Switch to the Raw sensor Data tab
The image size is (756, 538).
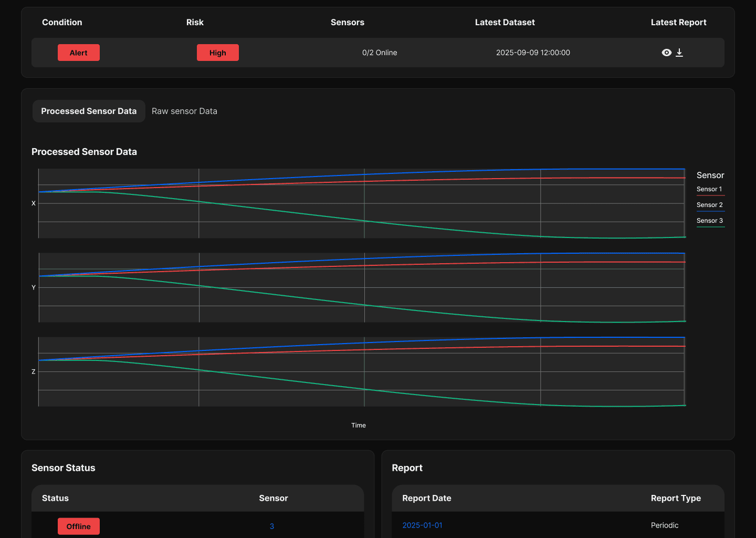(x=184, y=111)
